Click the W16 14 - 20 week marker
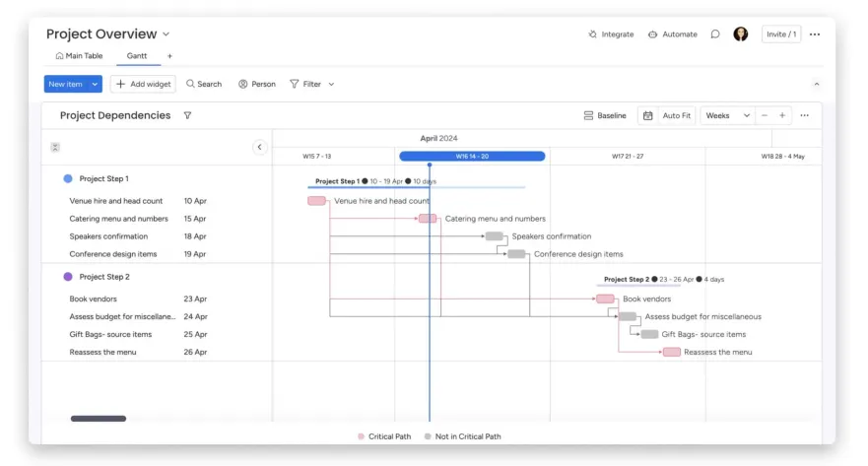Viewport: 868px width, 466px height. [472, 156]
